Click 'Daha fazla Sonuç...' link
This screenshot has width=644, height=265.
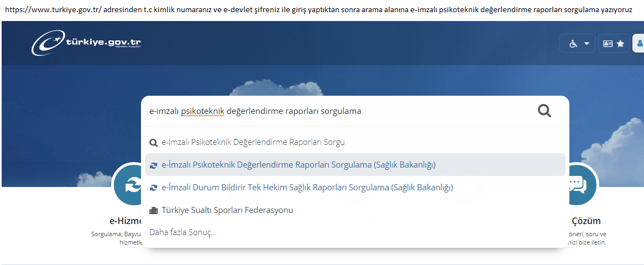pyautogui.click(x=183, y=232)
